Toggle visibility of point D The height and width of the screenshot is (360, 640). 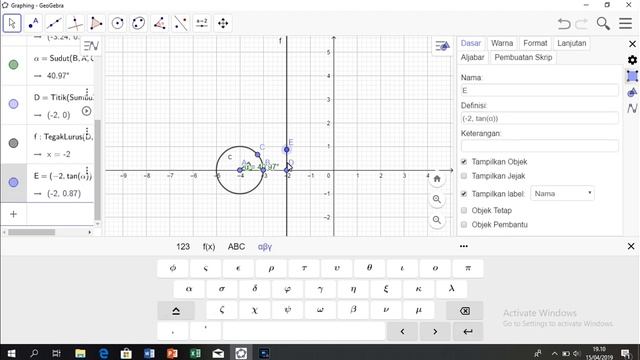click(13, 104)
